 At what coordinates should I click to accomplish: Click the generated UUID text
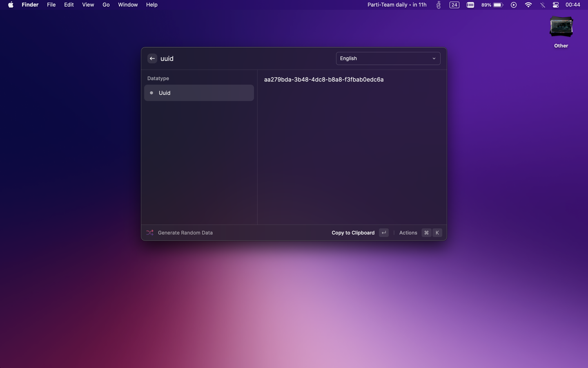[323, 80]
